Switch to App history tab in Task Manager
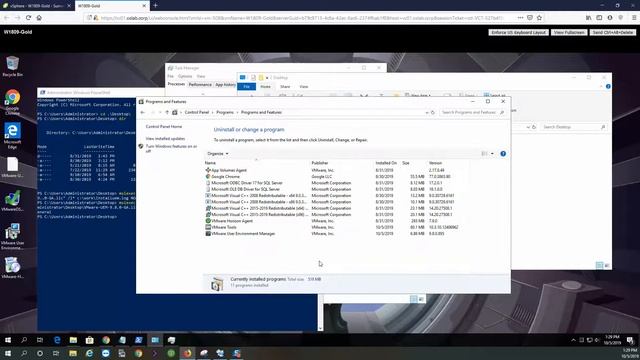Image resolution: width=640 pixels, height=360 pixels. 225,84
